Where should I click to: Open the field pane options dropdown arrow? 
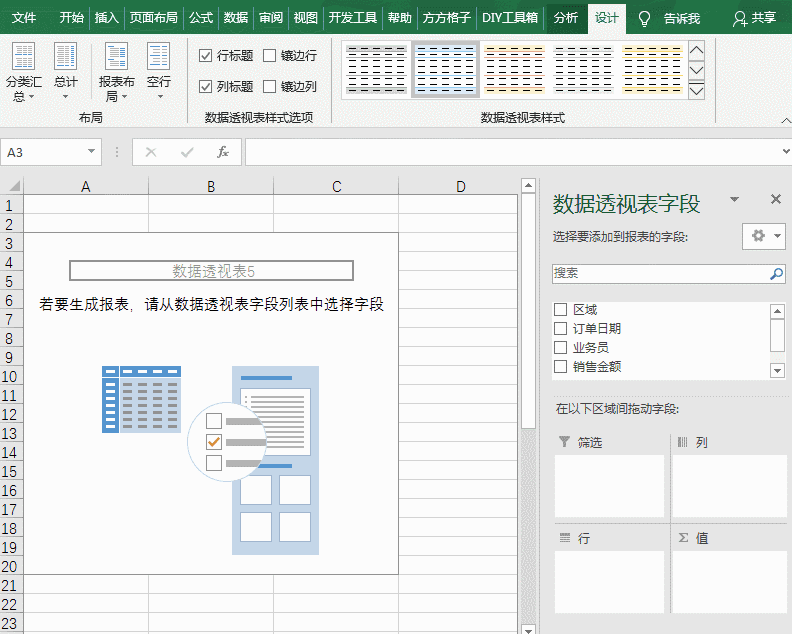coord(735,200)
